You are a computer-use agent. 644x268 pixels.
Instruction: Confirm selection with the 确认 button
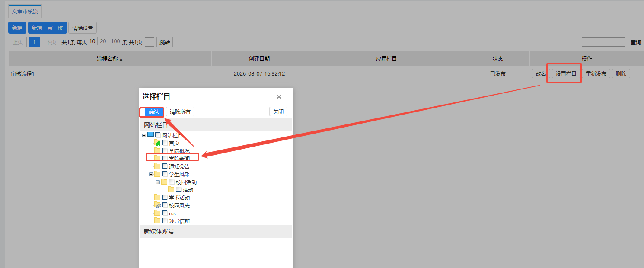point(154,112)
